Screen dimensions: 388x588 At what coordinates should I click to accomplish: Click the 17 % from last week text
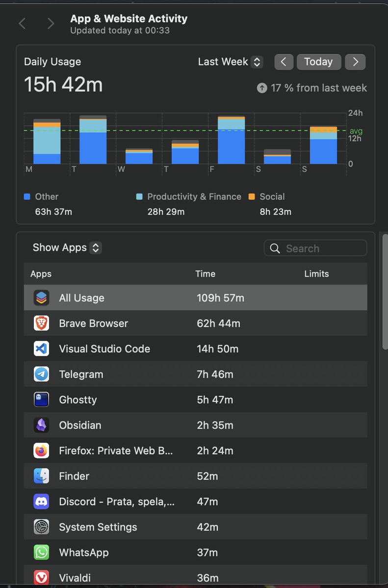pyautogui.click(x=318, y=88)
